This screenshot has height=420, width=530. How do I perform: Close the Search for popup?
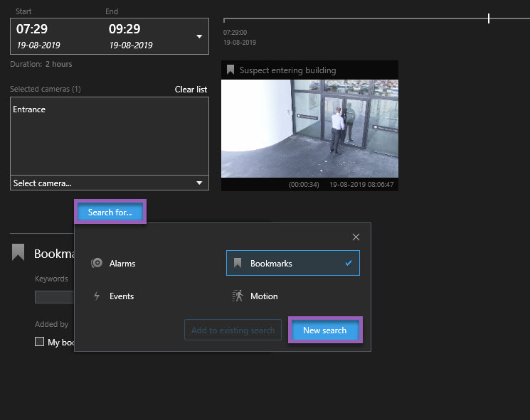click(356, 237)
